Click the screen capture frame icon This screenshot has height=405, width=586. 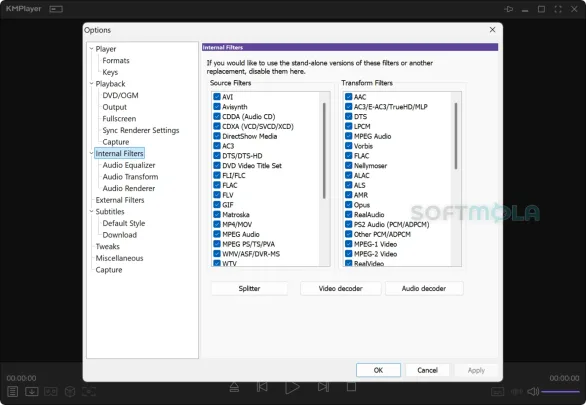pyautogui.click(x=89, y=391)
